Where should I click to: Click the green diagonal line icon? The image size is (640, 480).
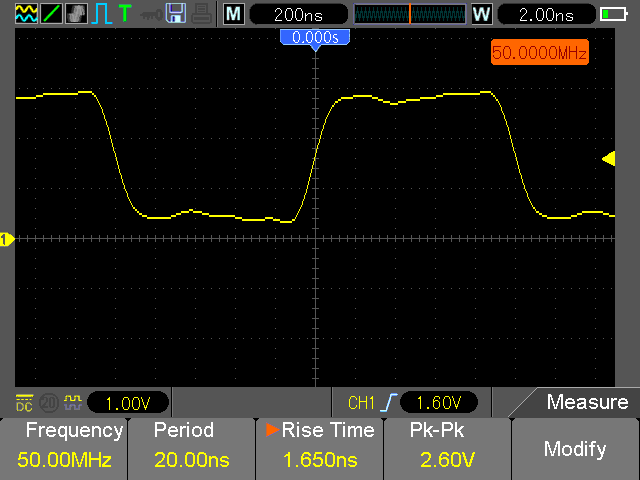click(x=51, y=13)
